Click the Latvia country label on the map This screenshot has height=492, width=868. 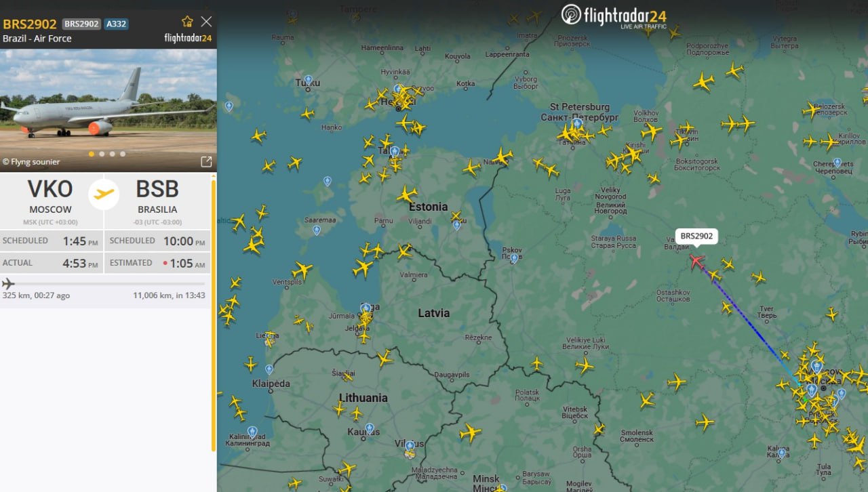tap(433, 313)
